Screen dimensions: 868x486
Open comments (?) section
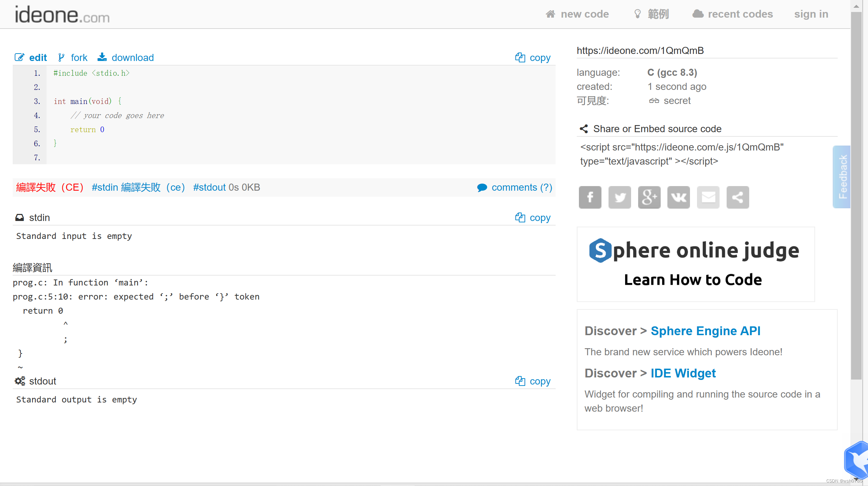(x=522, y=187)
